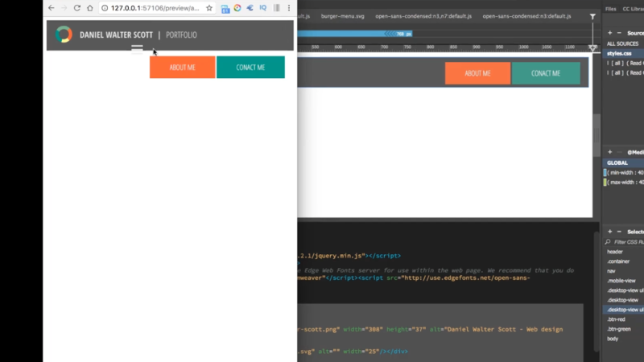Select the .btn-green selector
Screen dimensions: 644x362
619,329
